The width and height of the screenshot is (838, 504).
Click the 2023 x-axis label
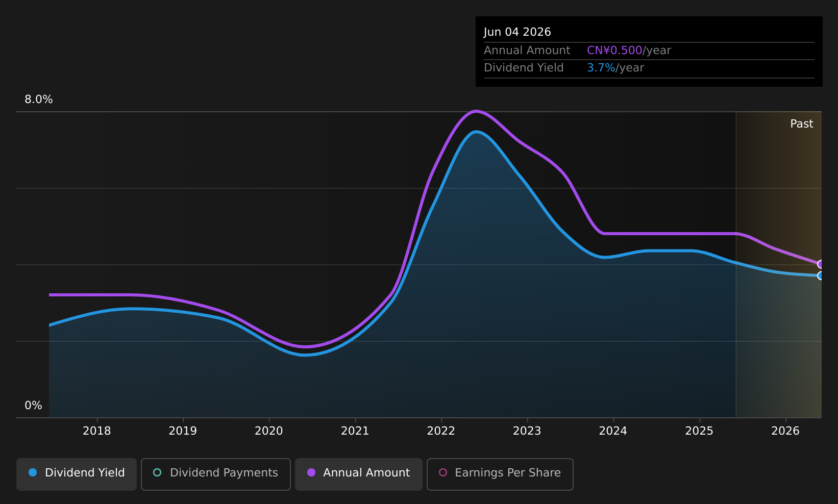527,431
